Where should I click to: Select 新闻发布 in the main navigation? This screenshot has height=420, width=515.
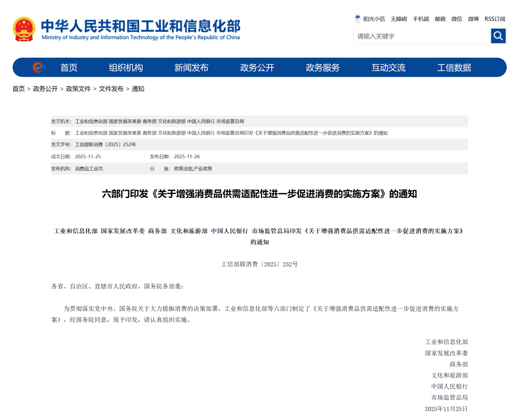[x=191, y=68]
